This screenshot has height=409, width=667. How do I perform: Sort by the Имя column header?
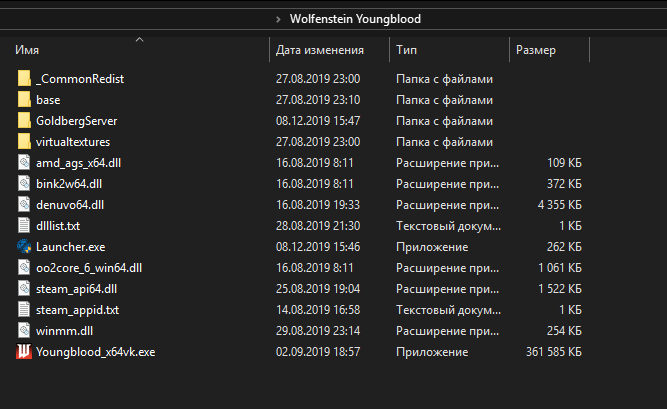27,50
